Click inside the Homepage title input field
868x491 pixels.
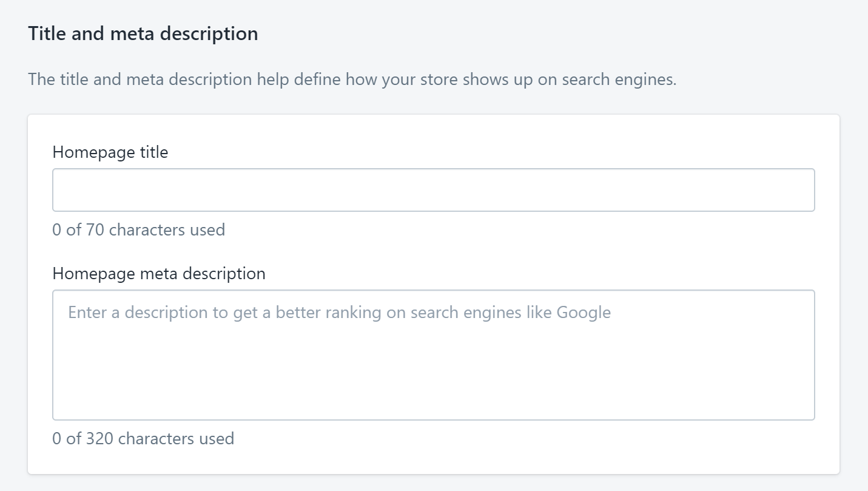point(433,190)
